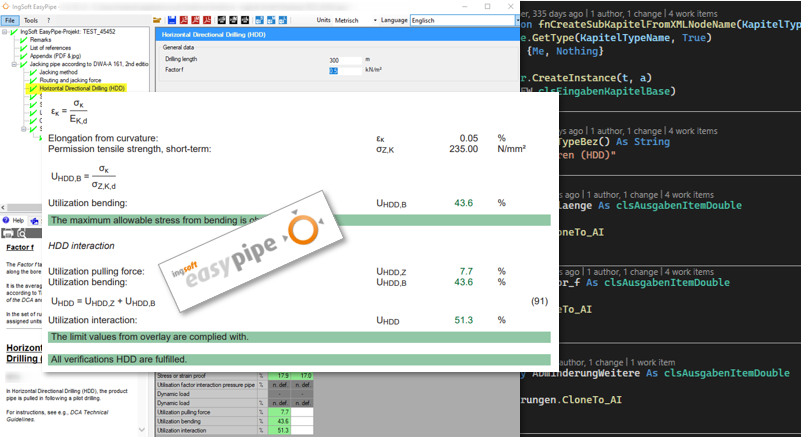Open the Tools menu
The height and width of the screenshot is (437, 801).
pyautogui.click(x=31, y=19)
